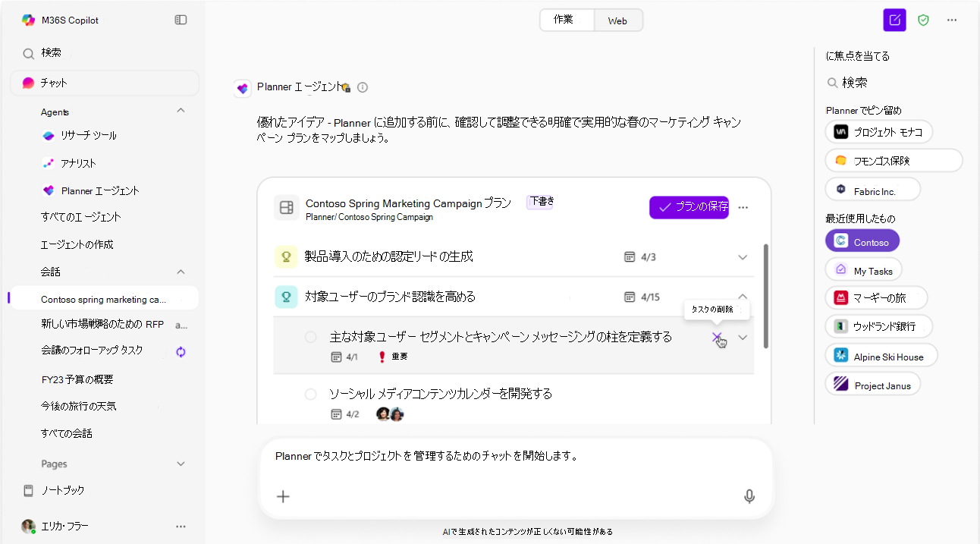Click エリカ・フラー profile avatar

click(x=28, y=526)
